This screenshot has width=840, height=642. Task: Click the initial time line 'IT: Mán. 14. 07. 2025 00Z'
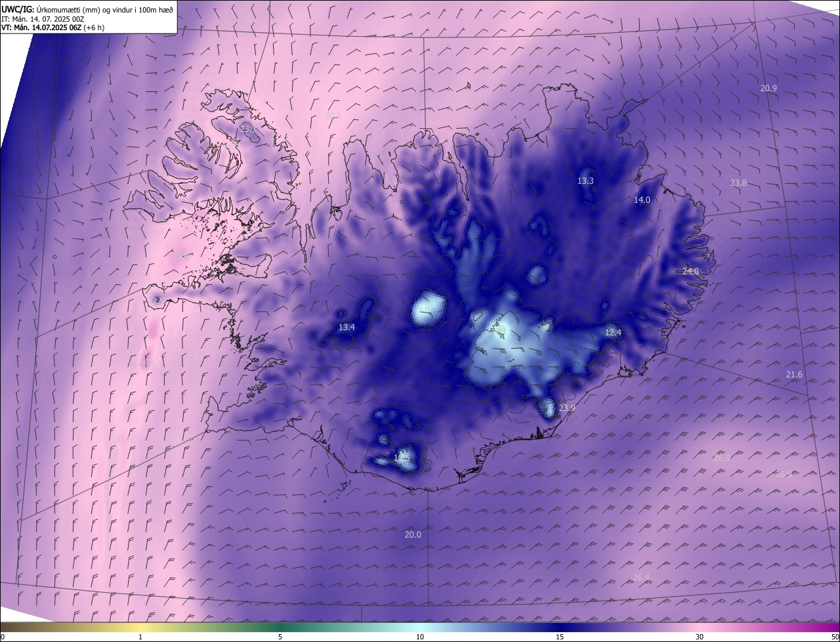tap(43, 18)
